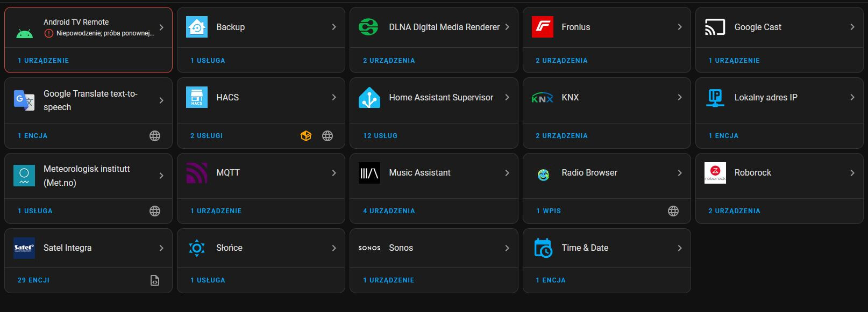Click the orange custom integration box icon on HACS

tap(306, 136)
